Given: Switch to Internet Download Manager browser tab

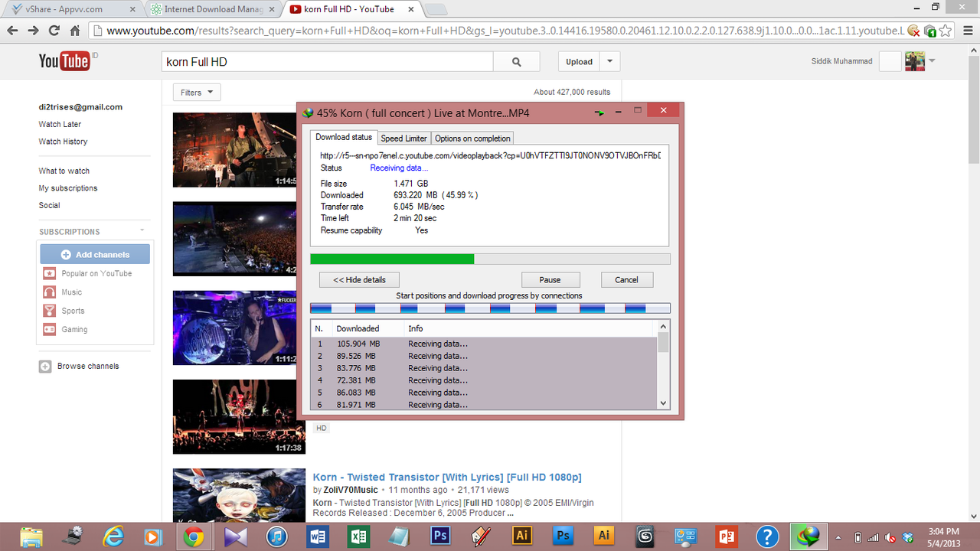Looking at the screenshot, I should coord(212,9).
